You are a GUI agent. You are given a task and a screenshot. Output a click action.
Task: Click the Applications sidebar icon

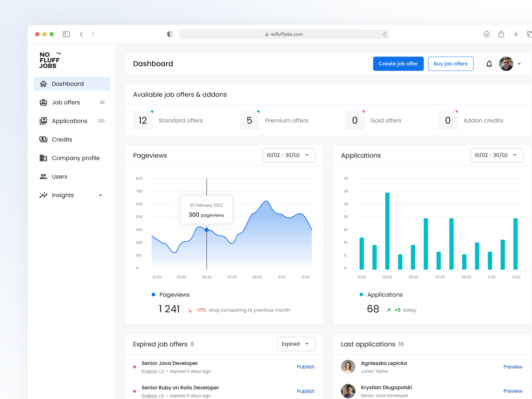44,121
